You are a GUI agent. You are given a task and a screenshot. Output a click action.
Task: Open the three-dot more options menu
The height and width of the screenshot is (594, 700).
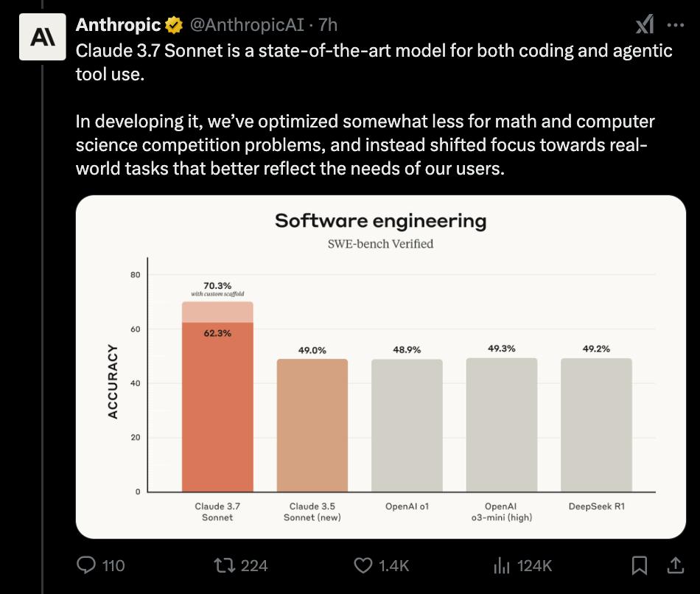[675, 25]
